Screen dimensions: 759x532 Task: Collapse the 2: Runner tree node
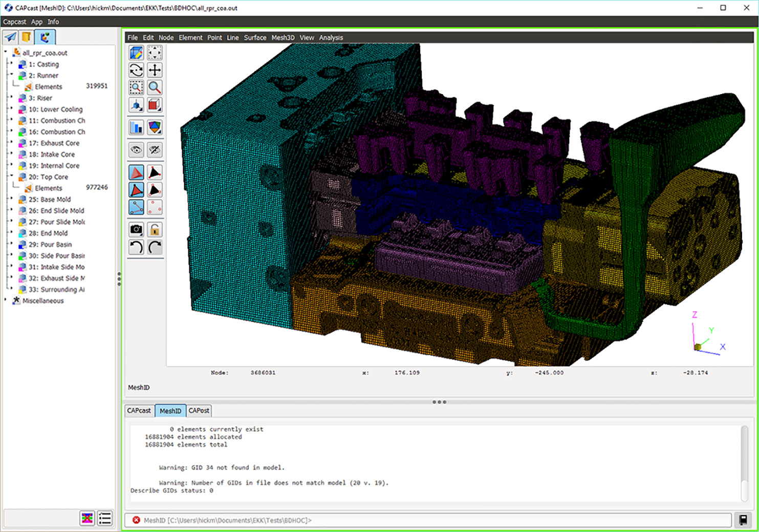(11, 74)
